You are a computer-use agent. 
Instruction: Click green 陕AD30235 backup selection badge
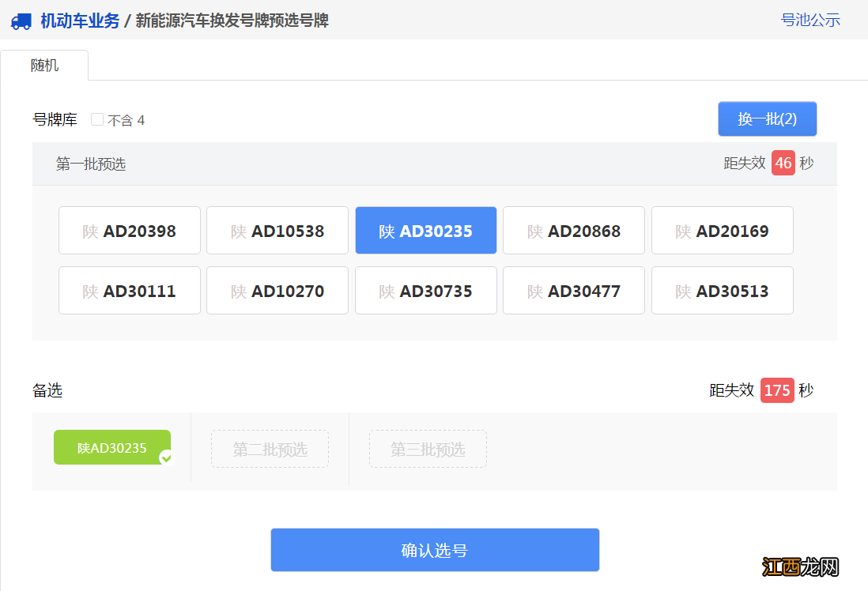[x=111, y=447]
